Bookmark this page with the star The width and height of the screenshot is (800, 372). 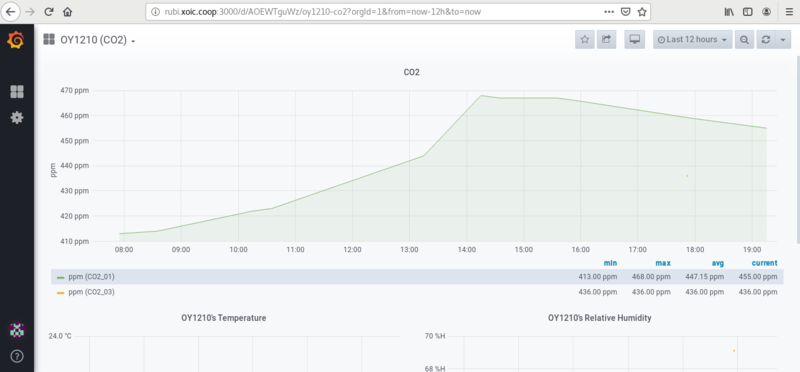[x=642, y=11]
